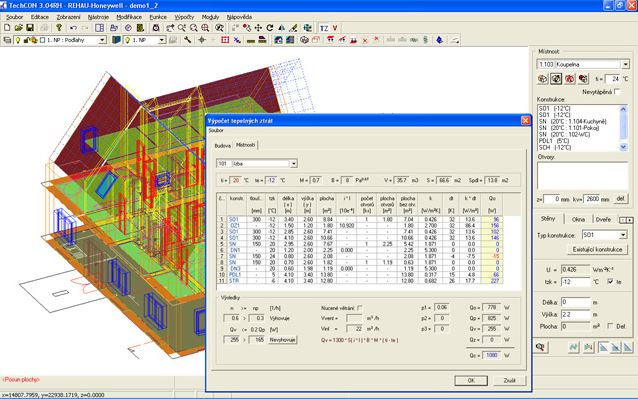The image size is (638, 399).
Task: Open the '1. NP' floor dropdown
Action: pos(162,40)
